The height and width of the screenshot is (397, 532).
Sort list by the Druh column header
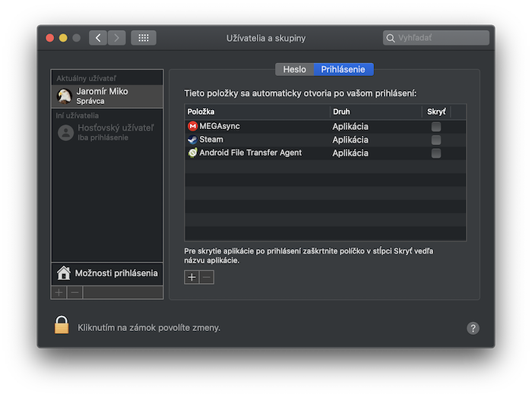tap(375, 112)
